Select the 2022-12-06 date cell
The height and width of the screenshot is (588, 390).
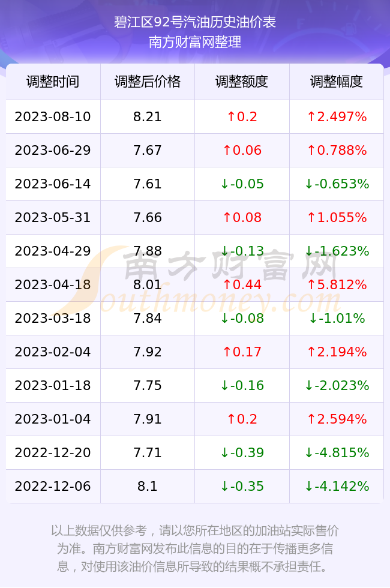click(x=53, y=487)
